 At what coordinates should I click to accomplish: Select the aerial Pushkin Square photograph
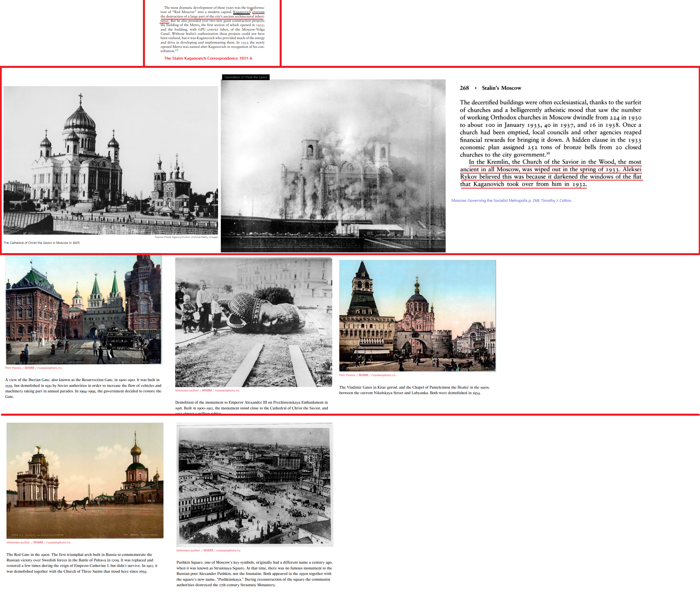(255, 485)
